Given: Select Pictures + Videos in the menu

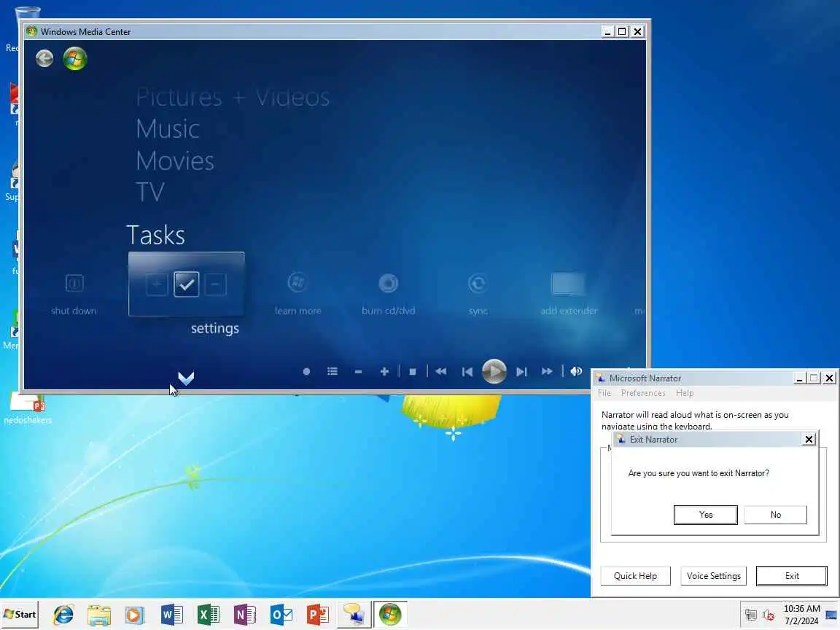Looking at the screenshot, I should [x=233, y=98].
